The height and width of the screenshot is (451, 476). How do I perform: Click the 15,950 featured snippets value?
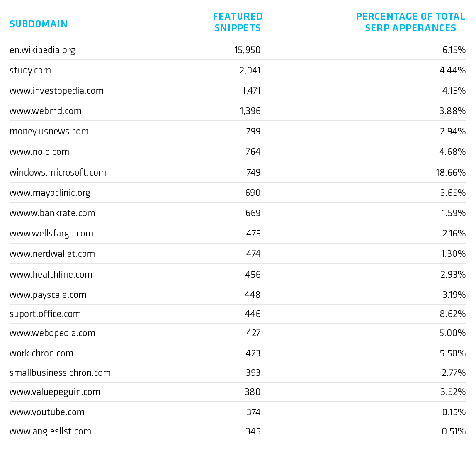pos(247,50)
